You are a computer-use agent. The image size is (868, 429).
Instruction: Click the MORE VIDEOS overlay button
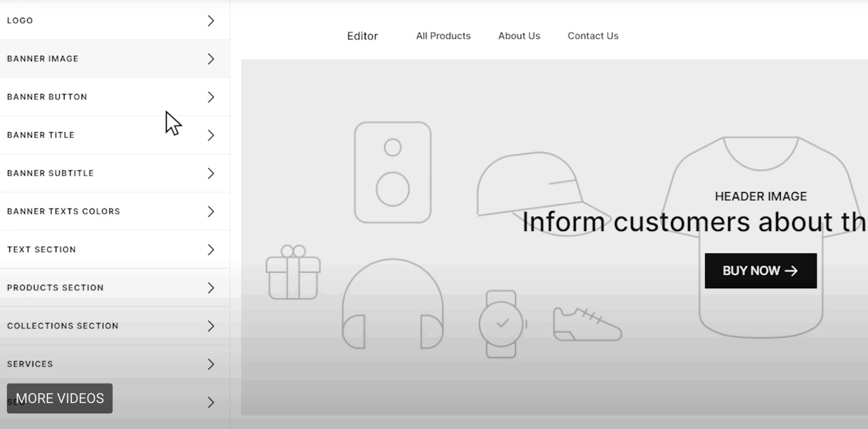point(60,398)
